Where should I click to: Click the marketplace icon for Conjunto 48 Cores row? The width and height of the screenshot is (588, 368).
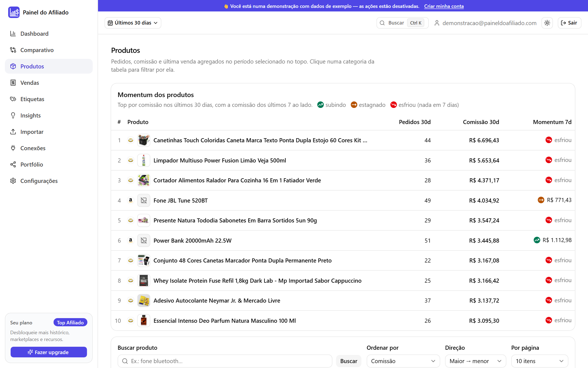pos(131,260)
